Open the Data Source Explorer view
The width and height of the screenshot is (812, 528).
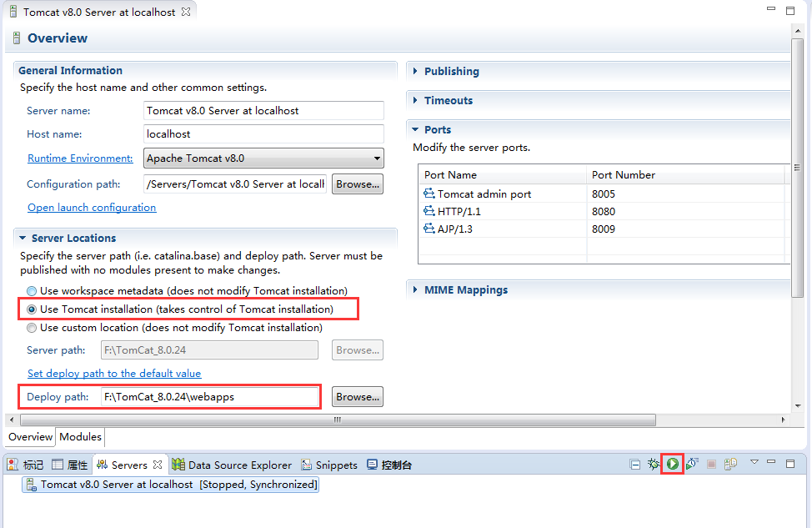click(232, 465)
